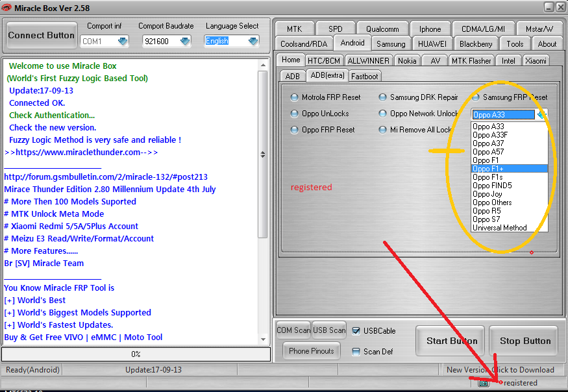The image size is (568, 392).
Task: Select the Motrola FRP Reset radio button
Action: tap(295, 97)
